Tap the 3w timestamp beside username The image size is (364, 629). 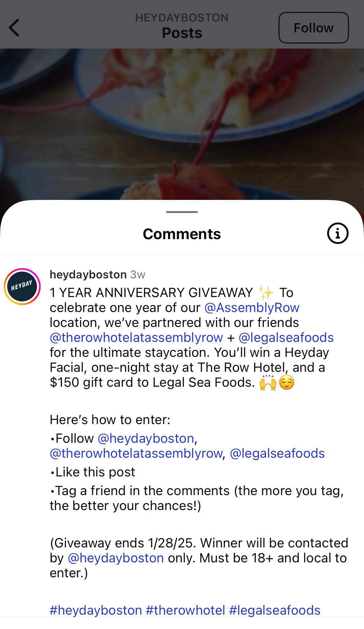tap(138, 275)
